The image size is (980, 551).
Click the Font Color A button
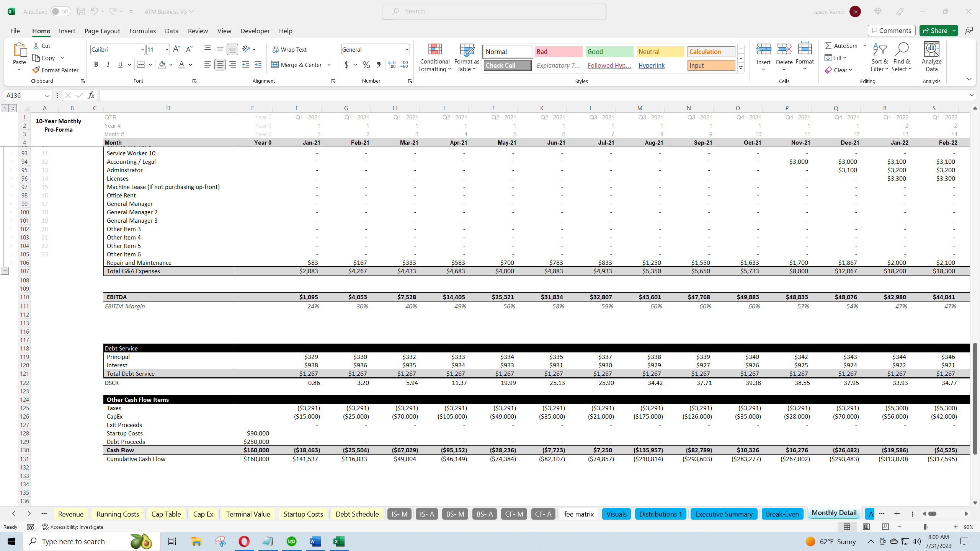(181, 65)
